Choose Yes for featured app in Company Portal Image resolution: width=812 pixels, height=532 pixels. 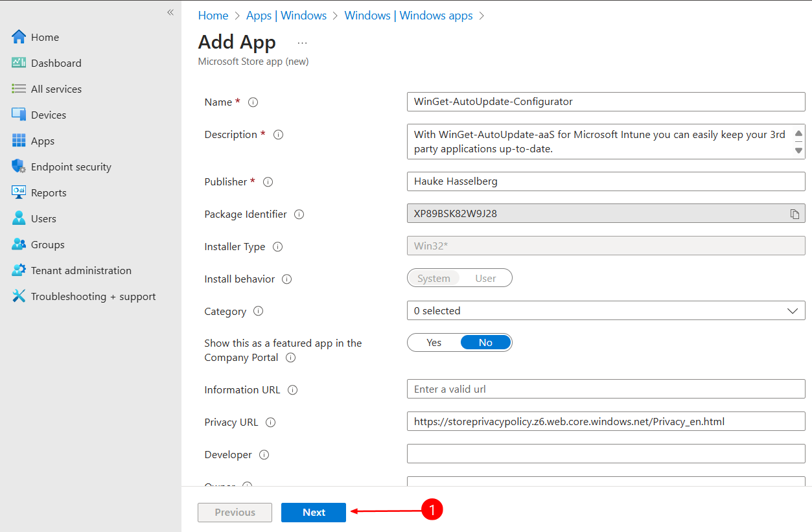pyautogui.click(x=434, y=342)
